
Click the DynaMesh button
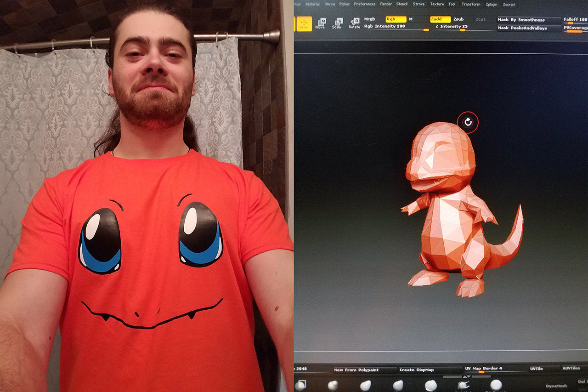pos(556,386)
